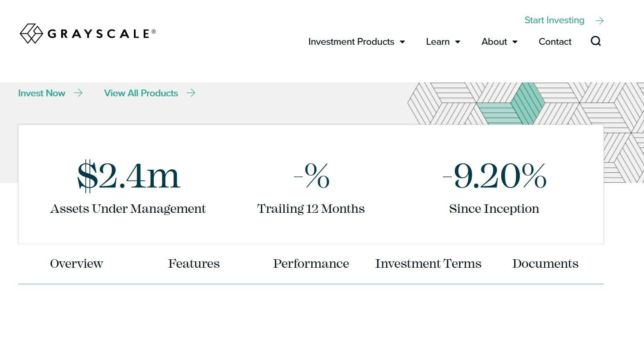This screenshot has height=345, width=644.
Task: Click the arrow icon beside Start Investing
Action: [599, 21]
